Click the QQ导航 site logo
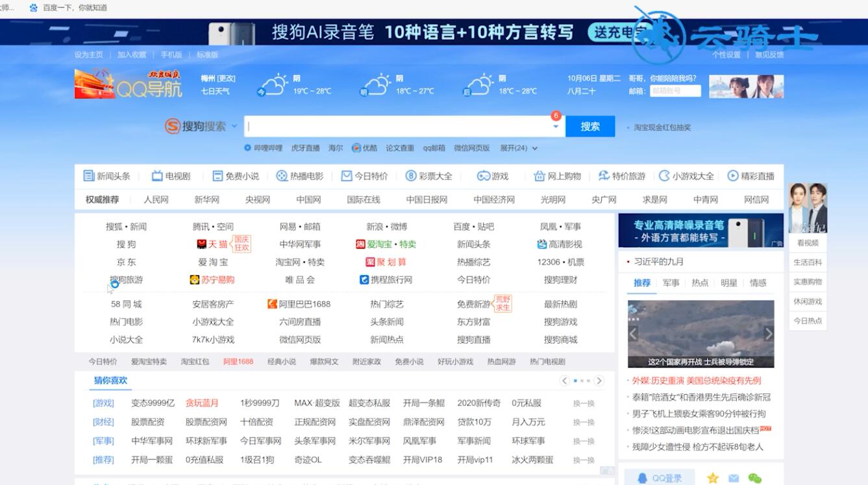Image resolution: width=868 pixels, height=485 pixels. point(129,84)
